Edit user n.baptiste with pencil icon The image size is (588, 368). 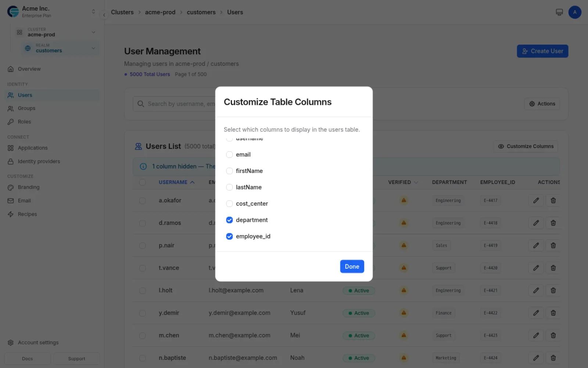536,358
